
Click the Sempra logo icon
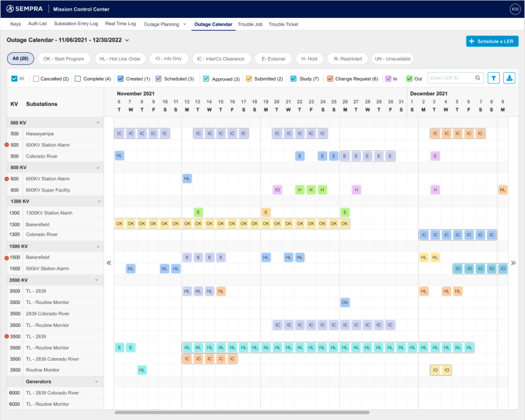[10, 9]
